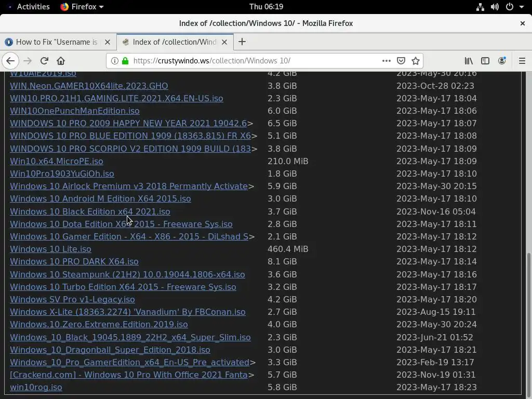532x399 pixels.
Task: Click the date '2023-Feb-19 13:17'
Action: coord(435,362)
